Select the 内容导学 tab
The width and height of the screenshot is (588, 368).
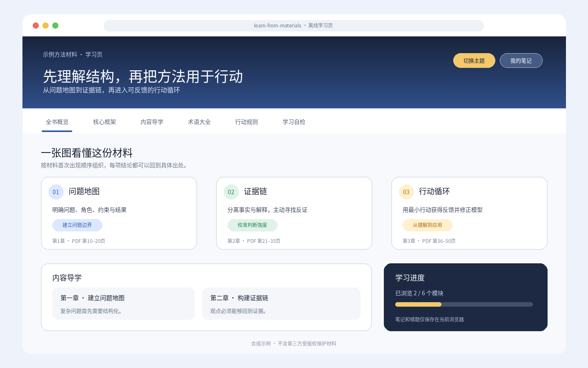click(152, 122)
